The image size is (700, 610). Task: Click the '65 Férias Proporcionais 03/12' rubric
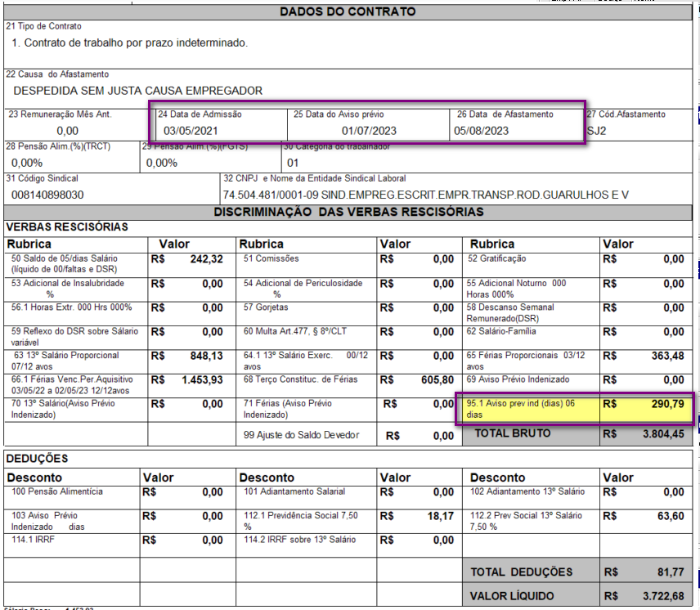(x=526, y=361)
